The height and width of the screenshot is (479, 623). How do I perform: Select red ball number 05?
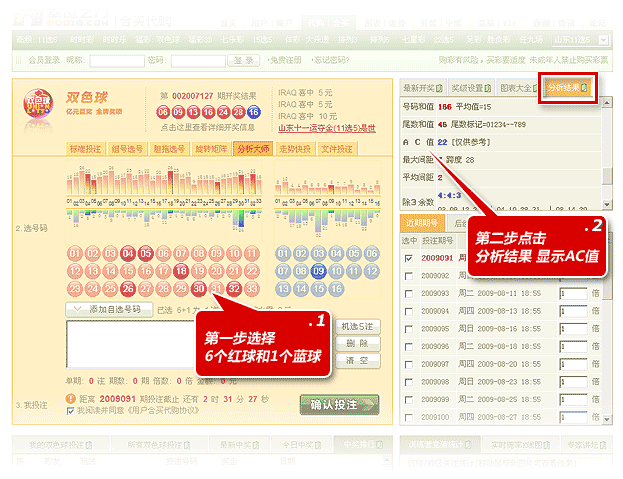(x=146, y=253)
